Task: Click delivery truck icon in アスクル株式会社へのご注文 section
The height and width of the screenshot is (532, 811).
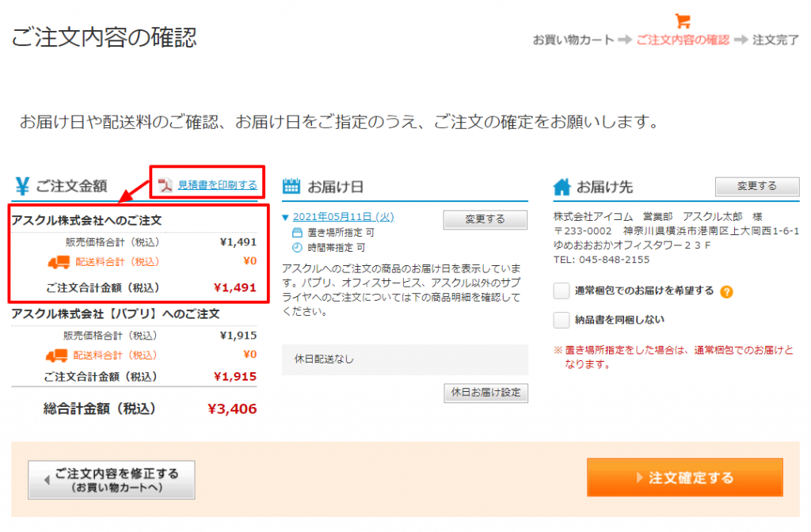Action: tap(59, 262)
